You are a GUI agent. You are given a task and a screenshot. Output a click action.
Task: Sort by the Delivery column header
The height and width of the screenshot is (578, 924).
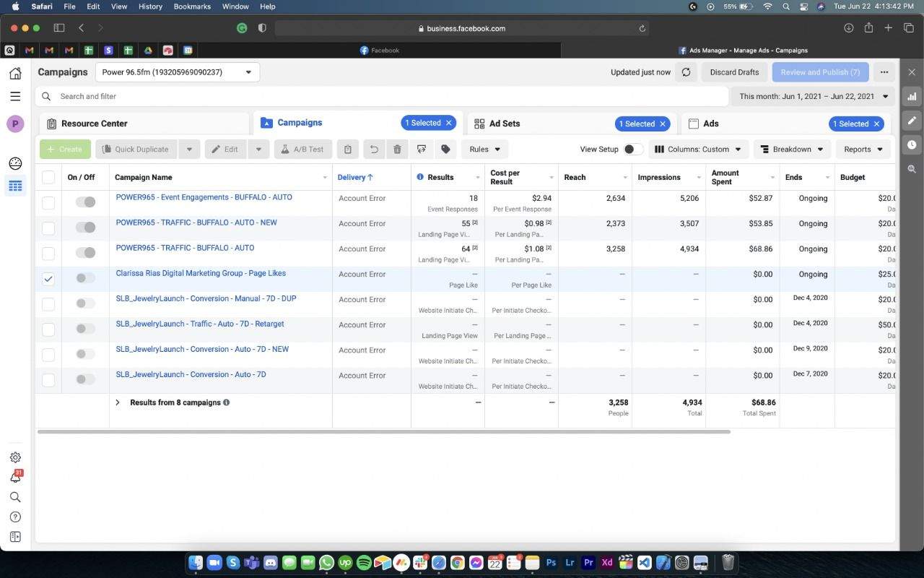point(355,177)
